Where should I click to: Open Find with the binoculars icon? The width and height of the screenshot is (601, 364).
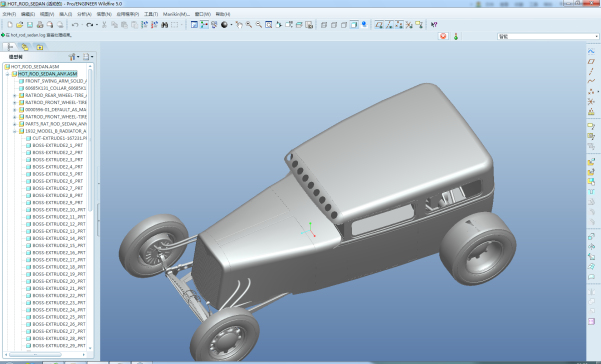164,25
